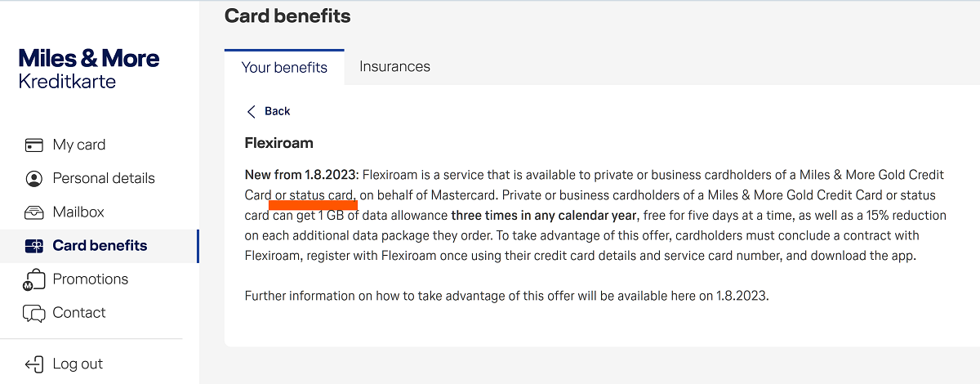
Task: Click the Card benefits gift card icon
Action: pyautogui.click(x=33, y=246)
